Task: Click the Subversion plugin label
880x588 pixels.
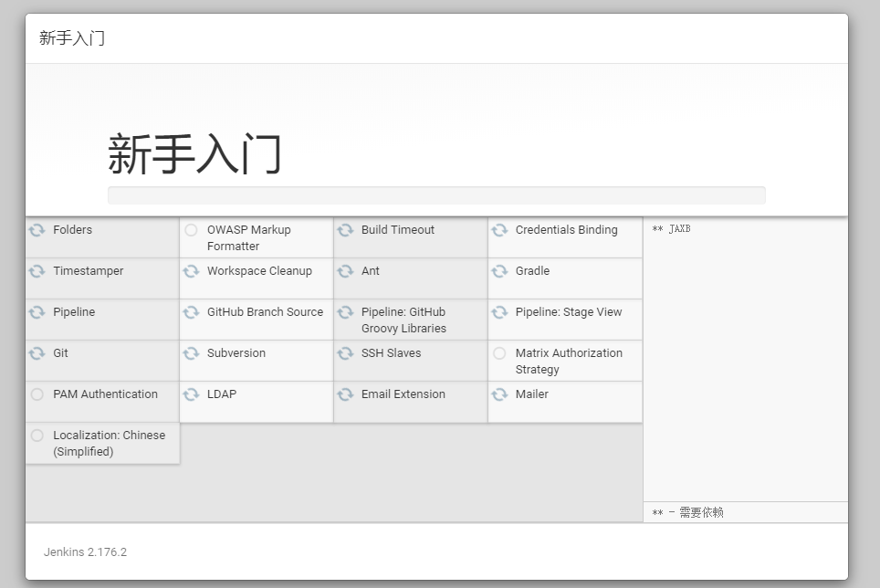Action: [x=236, y=352]
